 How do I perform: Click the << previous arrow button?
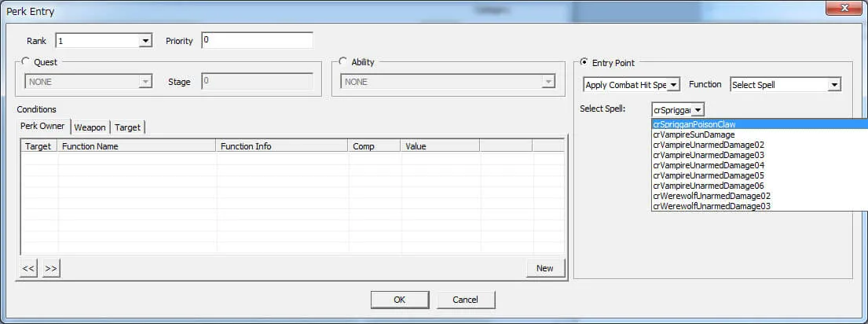click(28, 268)
